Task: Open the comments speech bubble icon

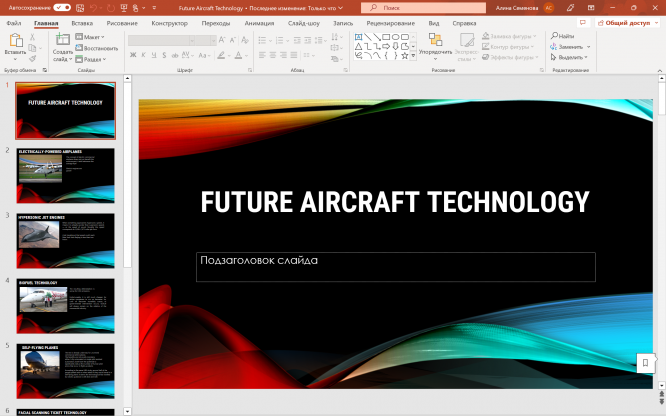Action: [583, 22]
